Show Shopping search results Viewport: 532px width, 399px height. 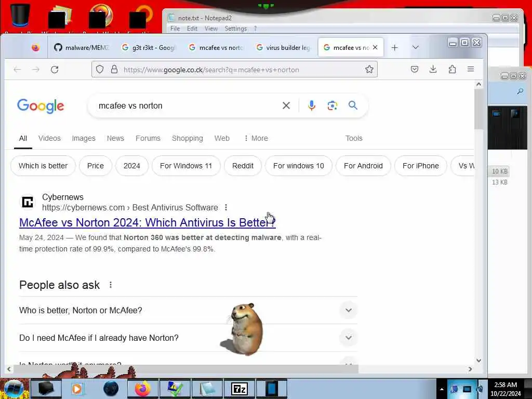(187, 138)
